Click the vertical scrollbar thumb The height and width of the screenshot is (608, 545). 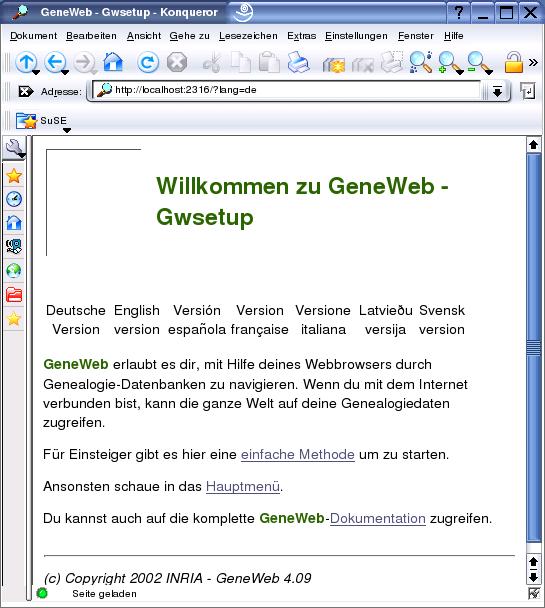tap(534, 348)
